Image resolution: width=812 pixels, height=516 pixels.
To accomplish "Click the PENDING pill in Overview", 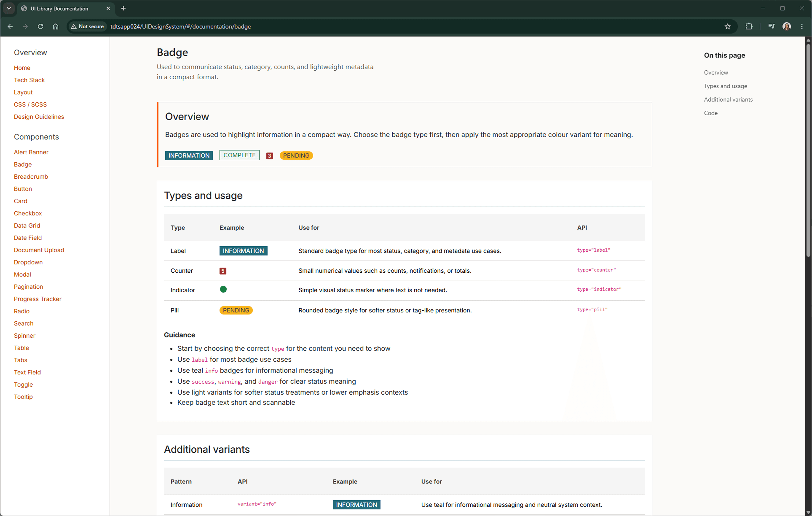I will [296, 156].
